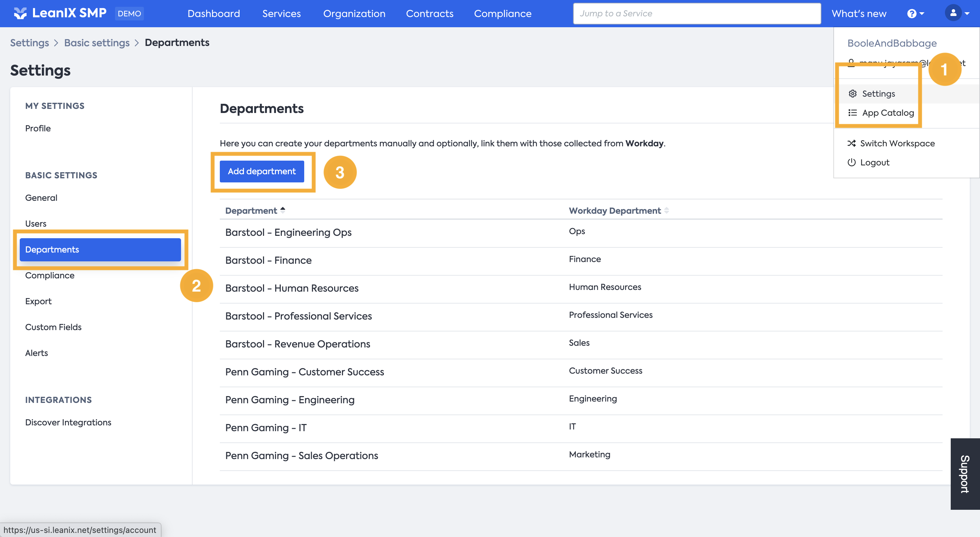The width and height of the screenshot is (980, 537).
Task: Select Users under Basic Settings
Action: (36, 223)
